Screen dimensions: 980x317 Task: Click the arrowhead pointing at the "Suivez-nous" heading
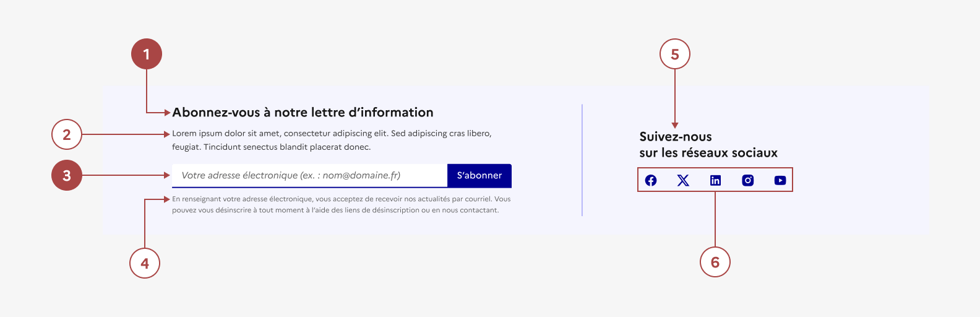[675, 125]
